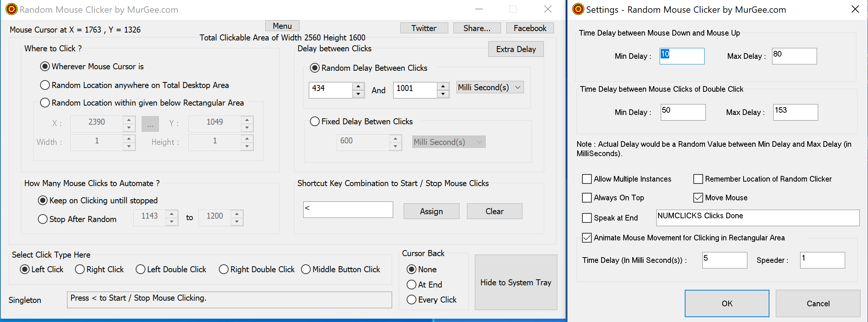This screenshot has height=322, width=868.
Task: Increase the X coordinate 2390 value
Action: (129, 120)
